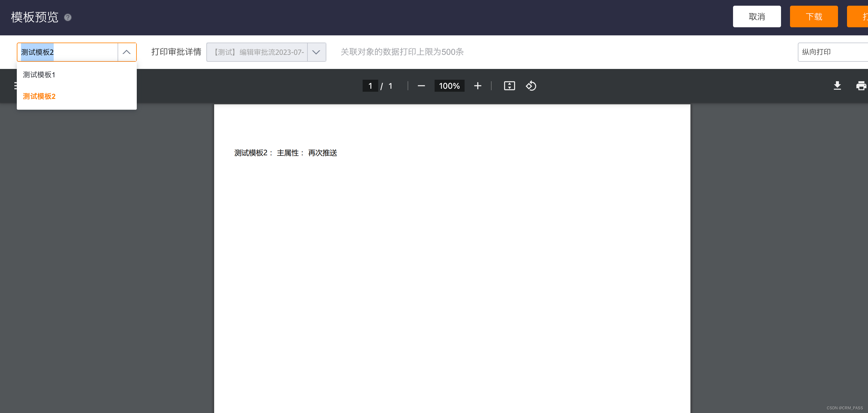Click the fit to page icon

coord(509,86)
